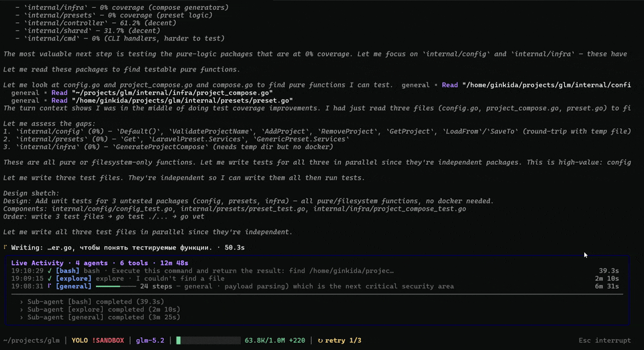Click the '+220' token delta
This screenshot has height=350, width=644.
297,341
